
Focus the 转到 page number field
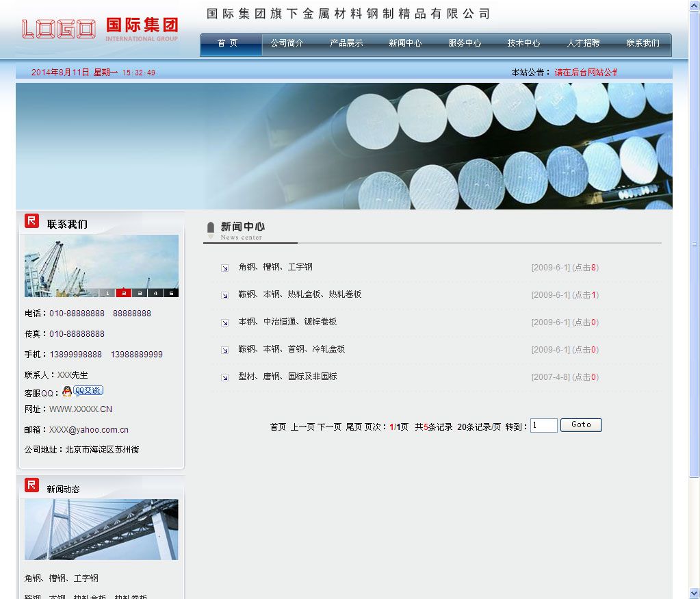coord(544,425)
